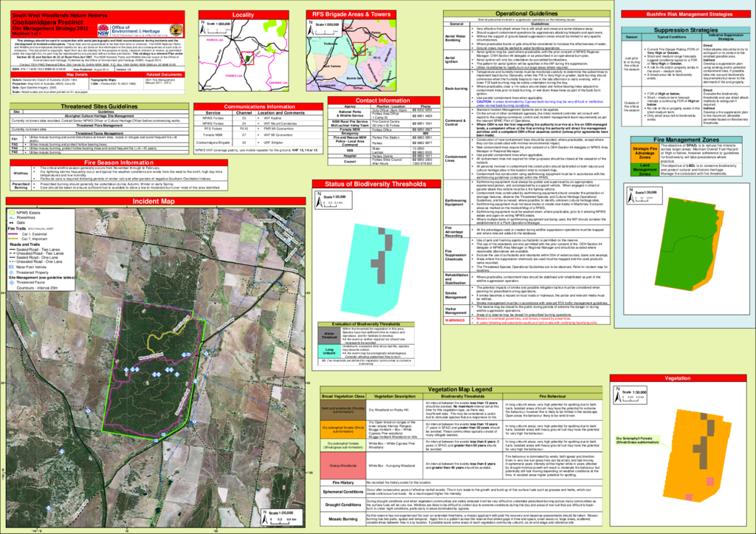
Task: Click the cyan Long Unburnt swatch
Action: [329, 351]
